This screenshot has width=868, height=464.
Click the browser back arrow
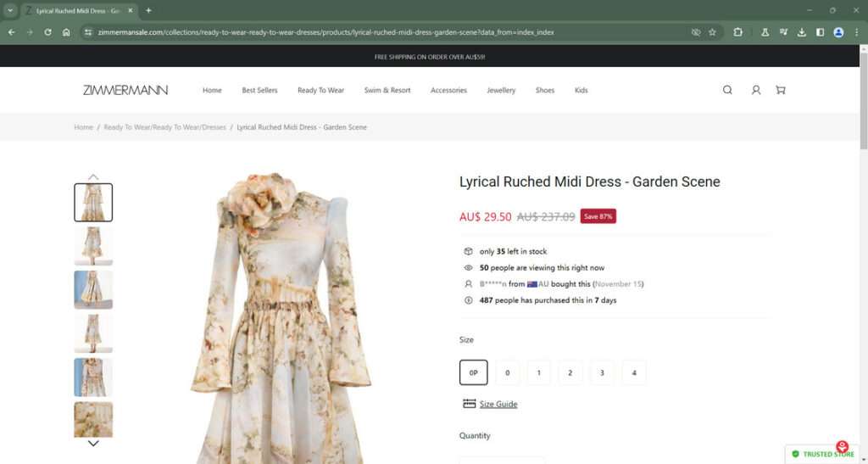(12, 32)
